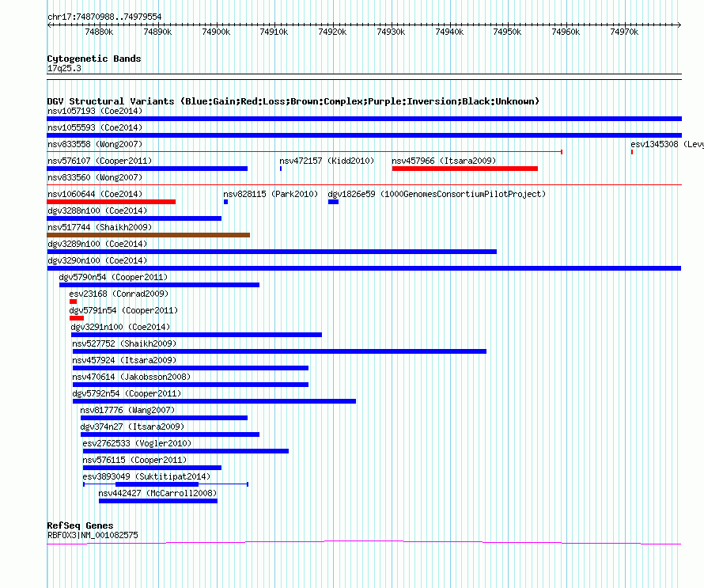This screenshot has height=588, width=704.
Task: Select the dgv5790n54 (Cooper2011) bar
Action: (x=159, y=285)
